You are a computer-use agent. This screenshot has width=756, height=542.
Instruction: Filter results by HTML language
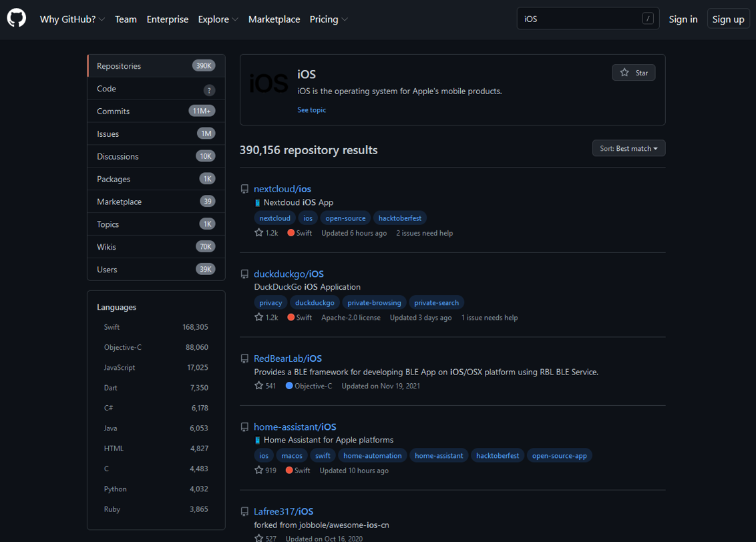pos(156,449)
